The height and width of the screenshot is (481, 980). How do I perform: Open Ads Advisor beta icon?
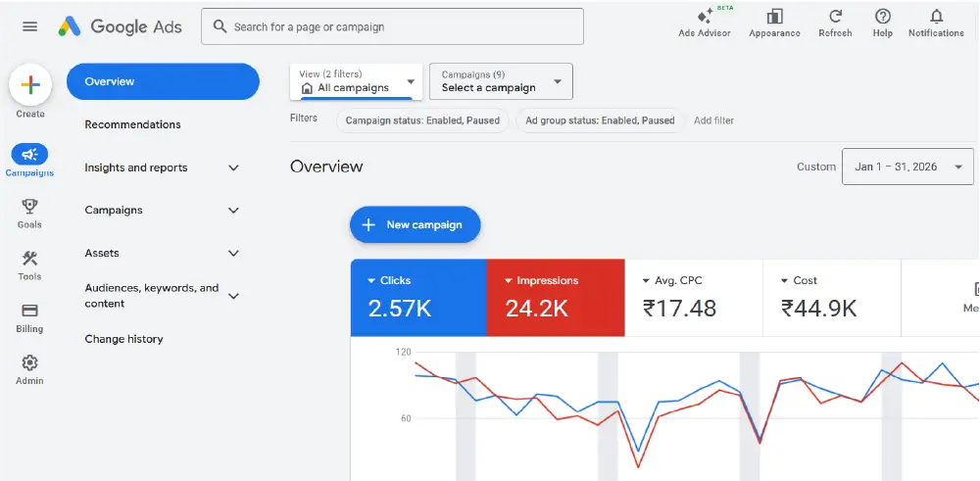[705, 17]
